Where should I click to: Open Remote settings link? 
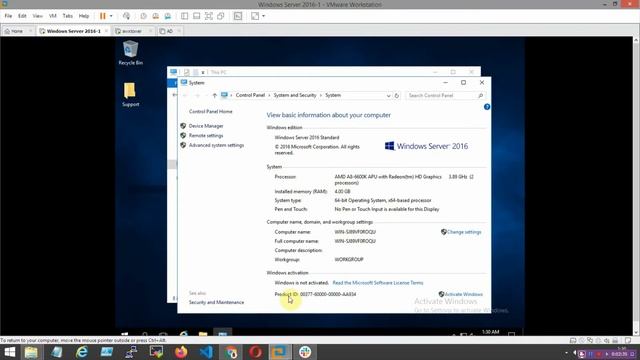point(206,136)
